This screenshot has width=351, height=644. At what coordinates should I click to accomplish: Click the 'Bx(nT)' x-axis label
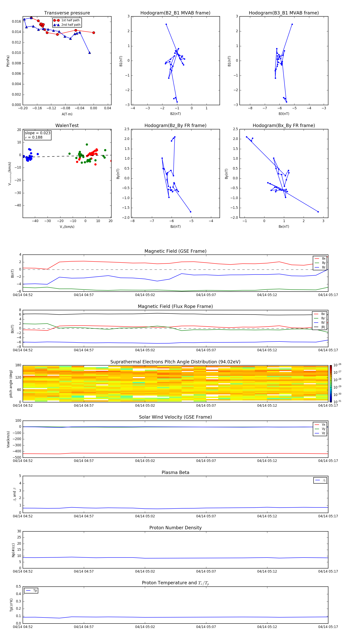pyautogui.click(x=284, y=227)
